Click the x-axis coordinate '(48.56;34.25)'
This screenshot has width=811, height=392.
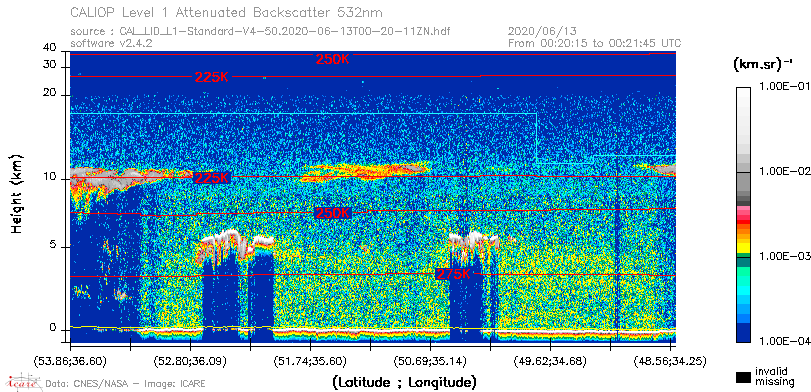pos(671,361)
